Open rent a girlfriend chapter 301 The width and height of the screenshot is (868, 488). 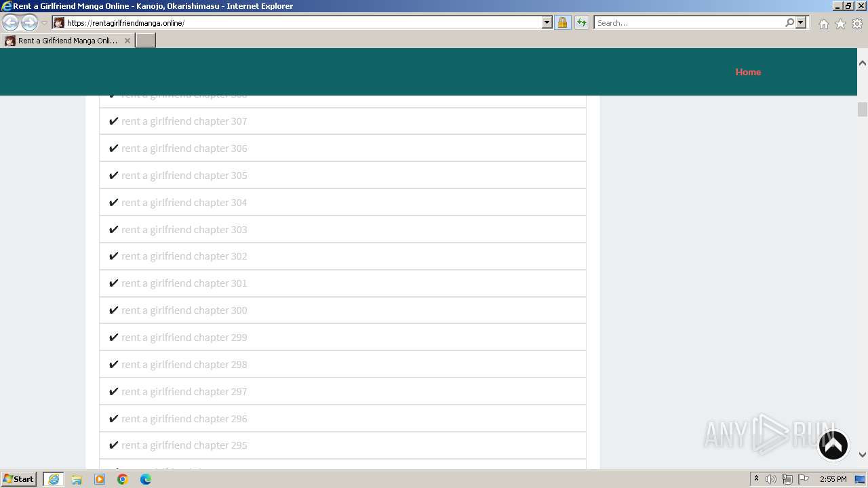[184, 283]
